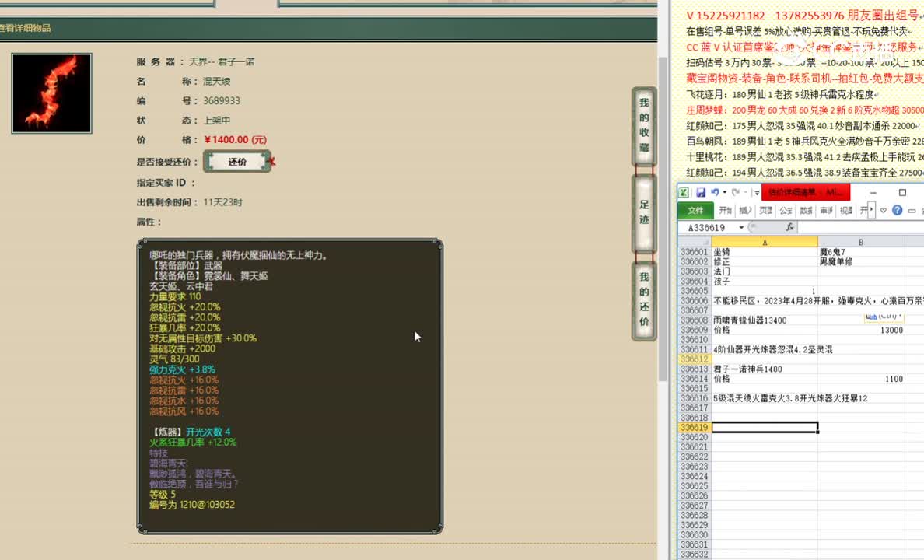Undo the last action in Excel
Image resolution: width=924 pixels, height=560 pixels.
tap(715, 192)
